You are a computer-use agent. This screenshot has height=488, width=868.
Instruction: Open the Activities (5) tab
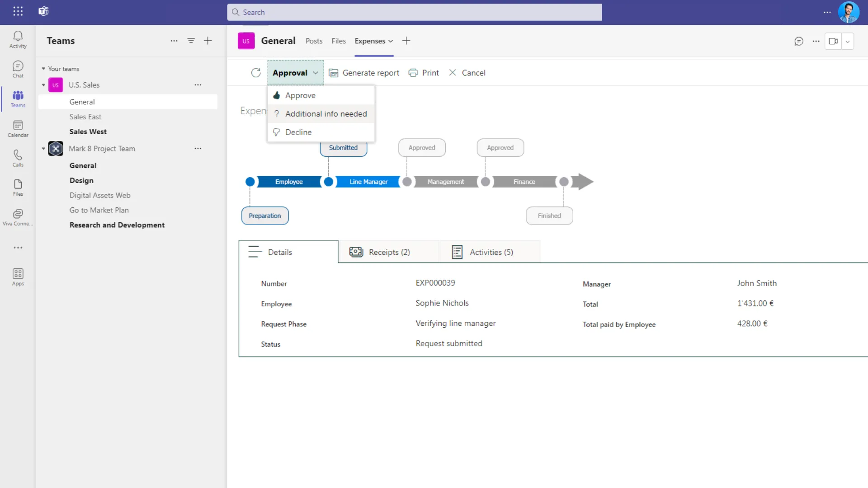491,252
